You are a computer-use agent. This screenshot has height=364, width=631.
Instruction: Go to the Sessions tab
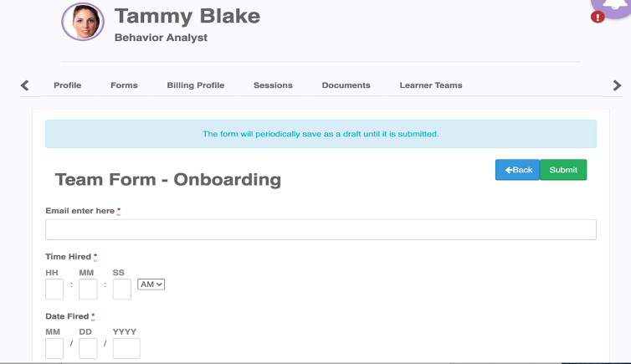pyautogui.click(x=273, y=85)
